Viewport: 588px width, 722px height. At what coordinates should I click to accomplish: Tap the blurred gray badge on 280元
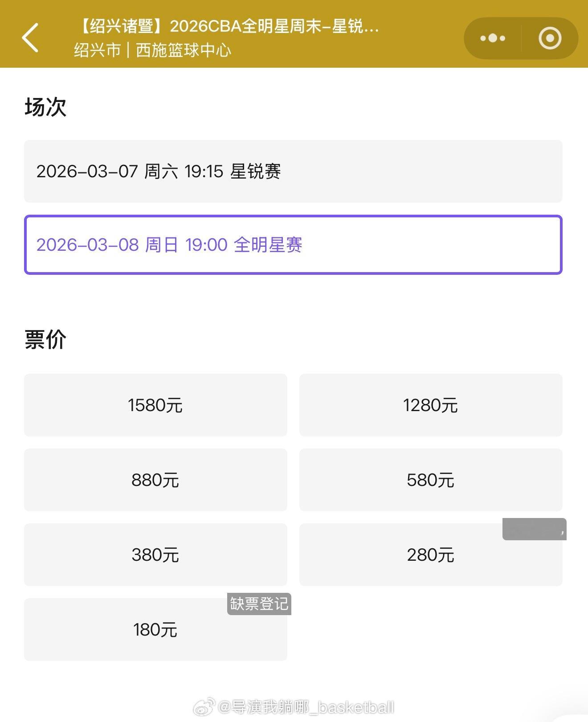coord(535,529)
